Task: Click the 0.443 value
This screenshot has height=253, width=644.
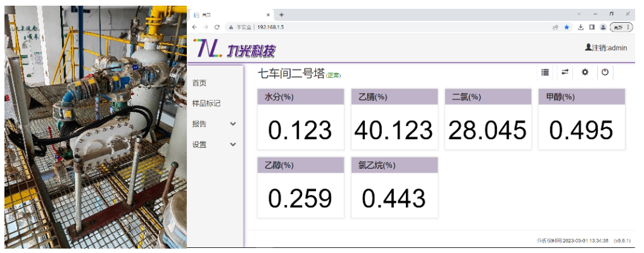Action: [x=394, y=199]
